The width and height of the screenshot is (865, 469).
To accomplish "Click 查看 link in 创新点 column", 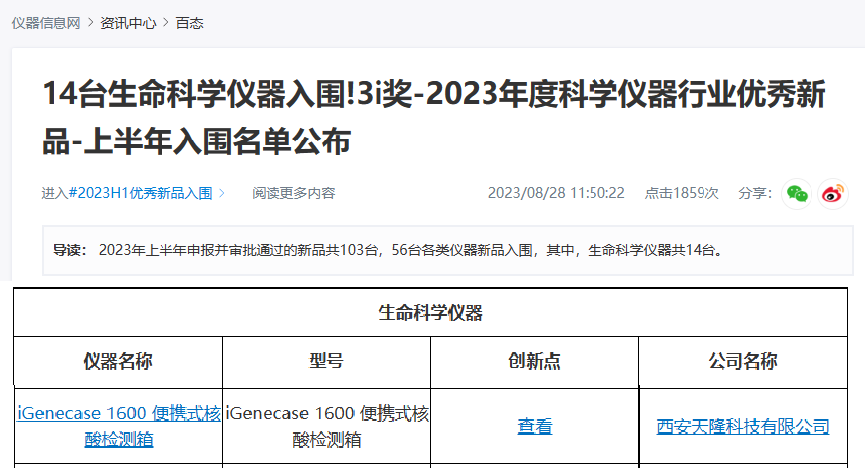I will pos(534,427).
